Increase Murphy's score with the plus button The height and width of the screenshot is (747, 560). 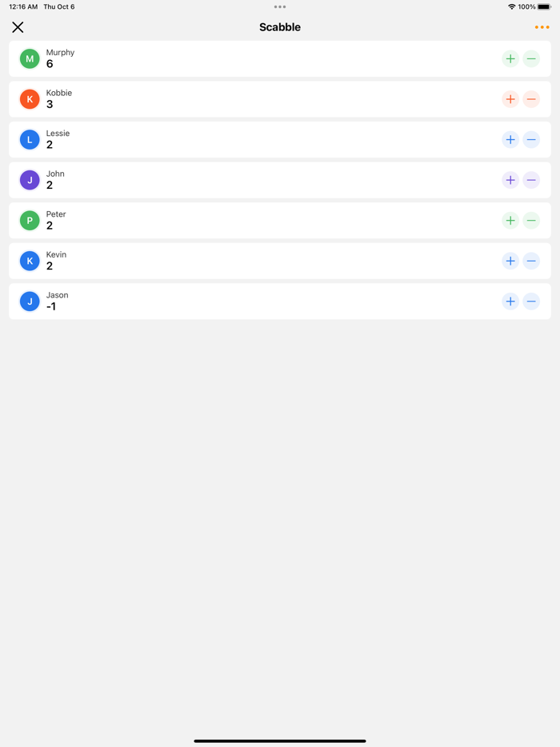coord(510,58)
